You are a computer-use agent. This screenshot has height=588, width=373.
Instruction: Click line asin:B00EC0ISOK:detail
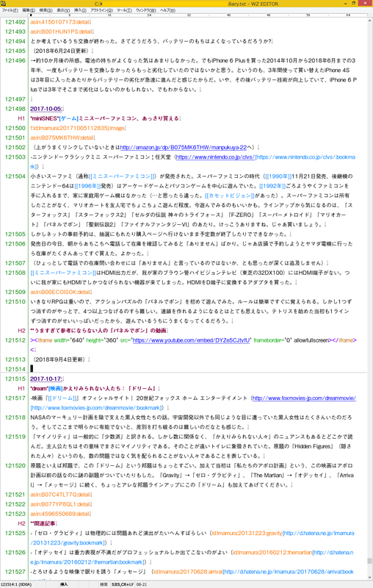point(61,292)
